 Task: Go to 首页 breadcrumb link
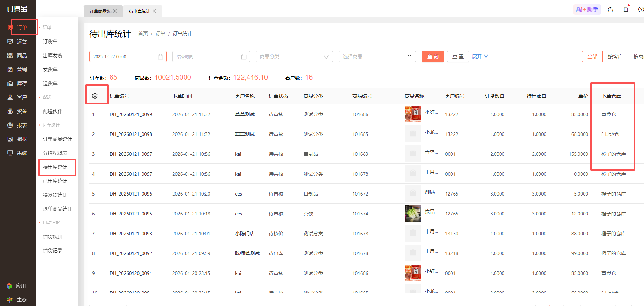[143, 33]
